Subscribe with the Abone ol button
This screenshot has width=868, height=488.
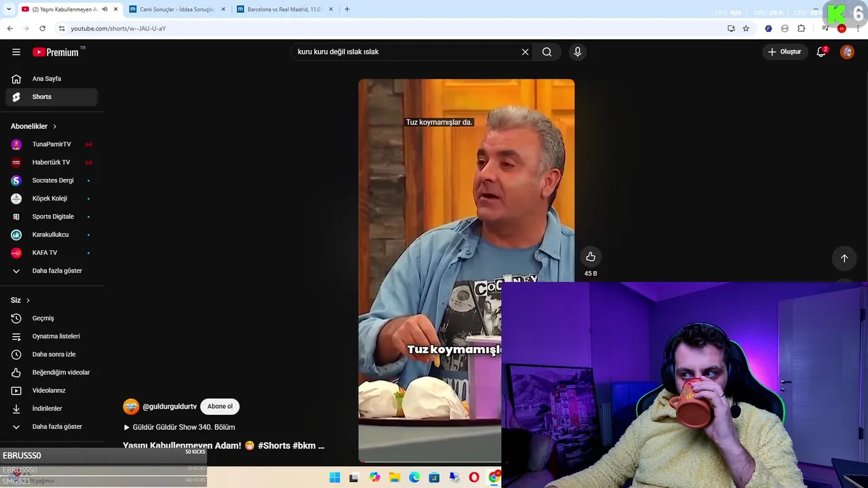220,407
